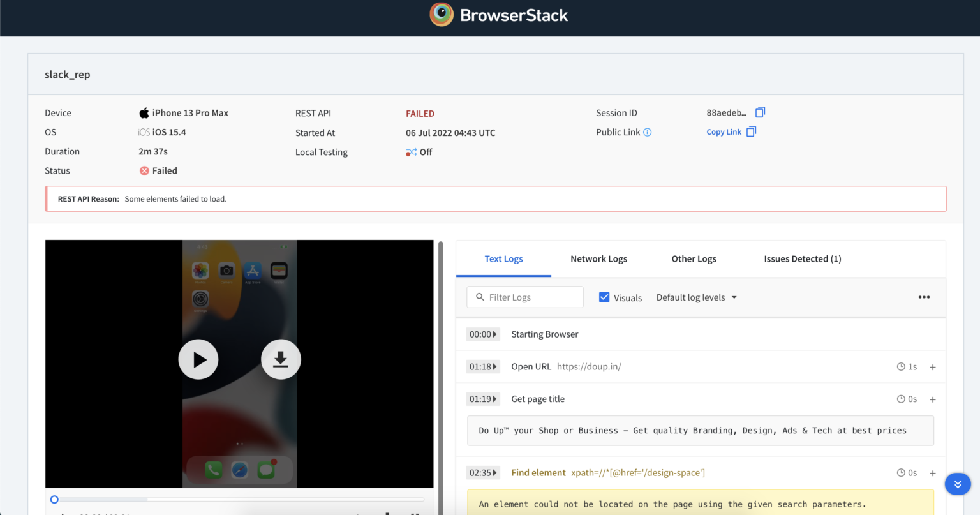Click the Public Link info icon
The image size is (980, 515).
click(x=647, y=132)
